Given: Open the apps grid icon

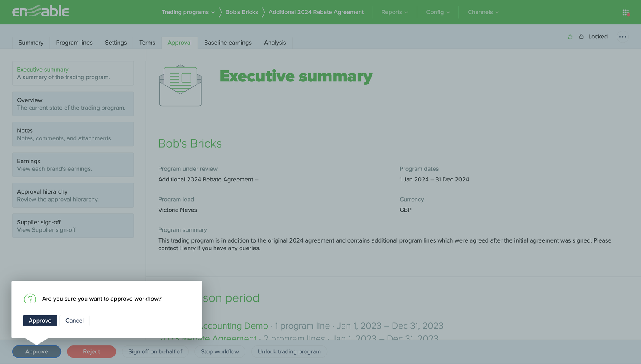Looking at the screenshot, I should point(626,12).
